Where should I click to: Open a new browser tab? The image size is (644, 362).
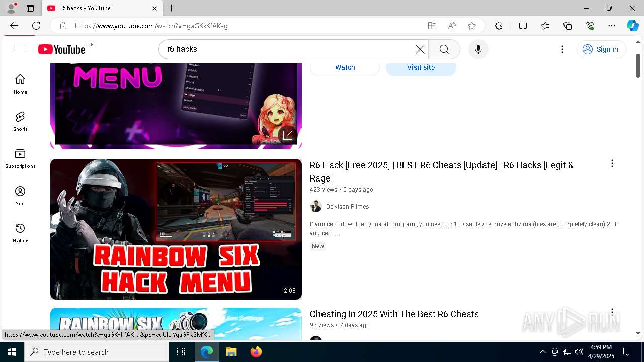(x=172, y=8)
